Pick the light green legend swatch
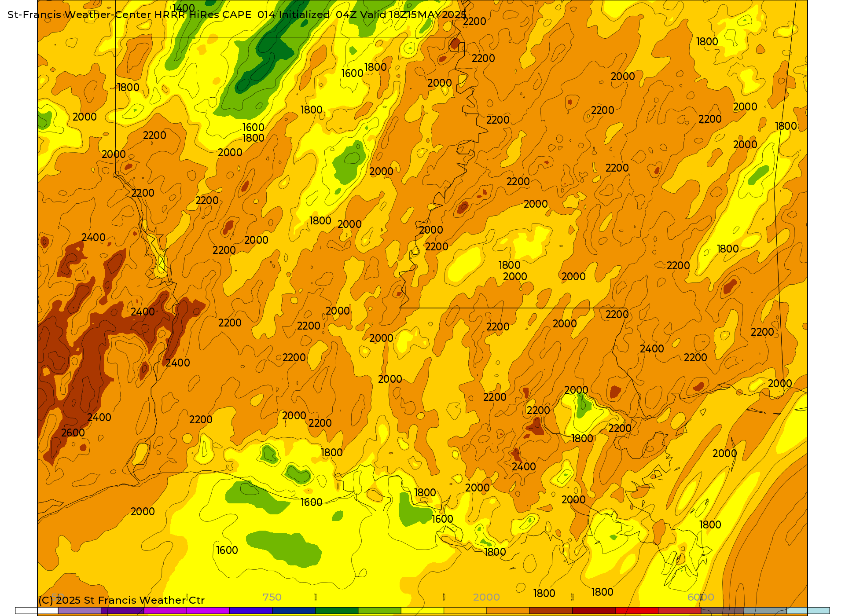845x616 pixels. point(380,611)
